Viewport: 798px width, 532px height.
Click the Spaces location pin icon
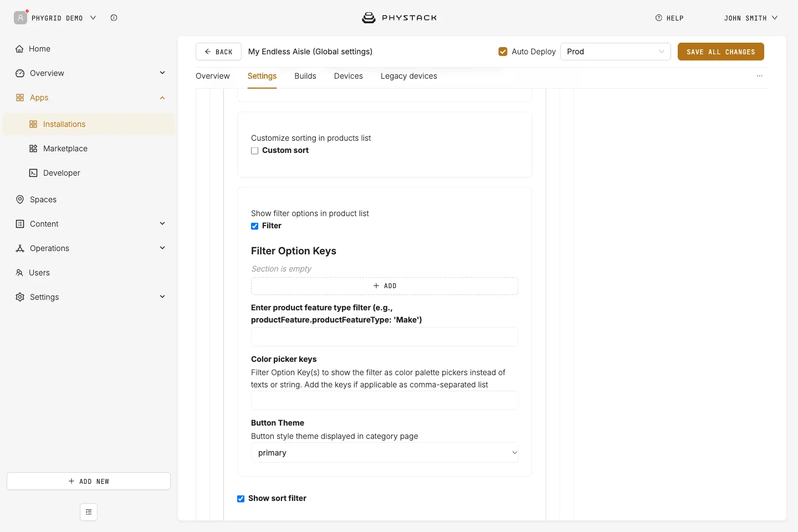tap(20, 199)
